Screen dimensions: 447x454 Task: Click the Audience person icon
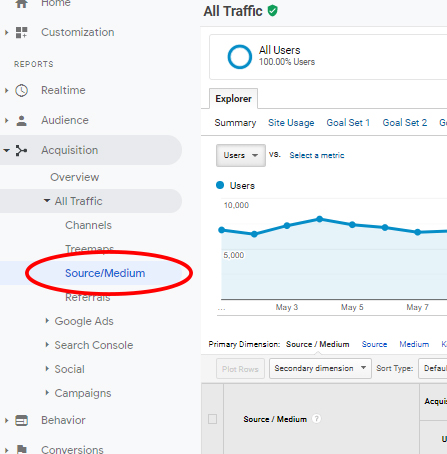coord(22,120)
